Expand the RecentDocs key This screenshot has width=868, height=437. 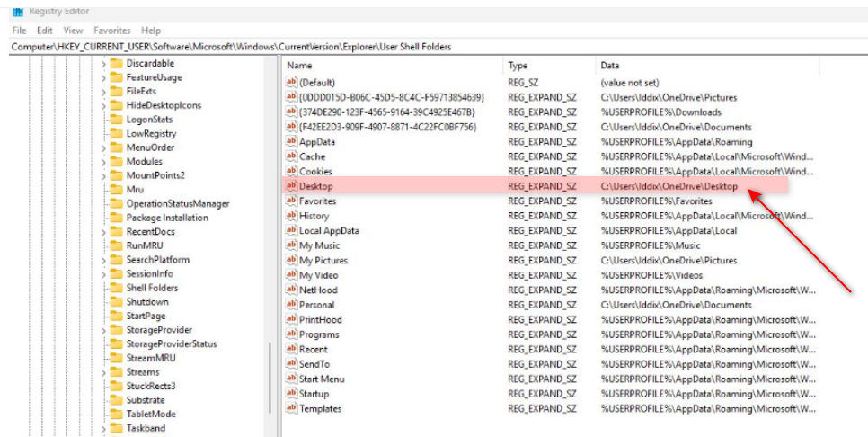103,232
